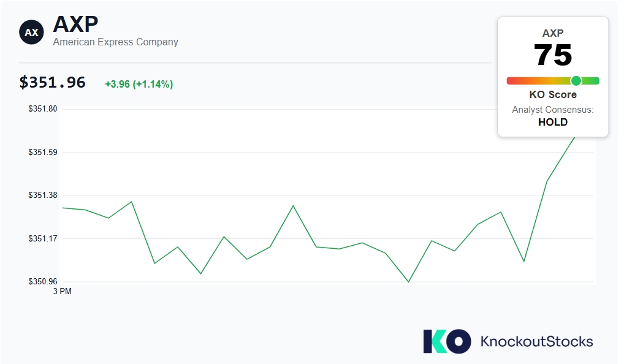624x364 pixels.
Task: Click the $350.96 axis label
Action: [42, 281]
